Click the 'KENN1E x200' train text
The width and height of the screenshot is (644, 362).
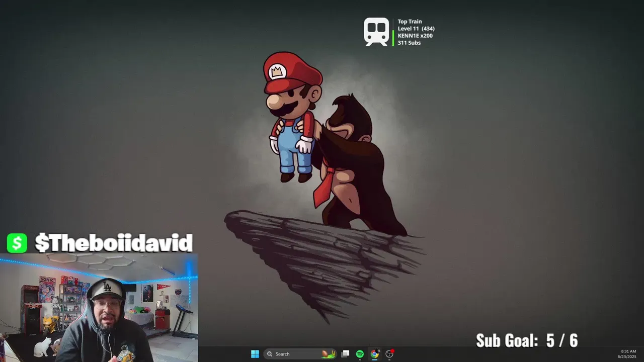[x=415, y=36]
